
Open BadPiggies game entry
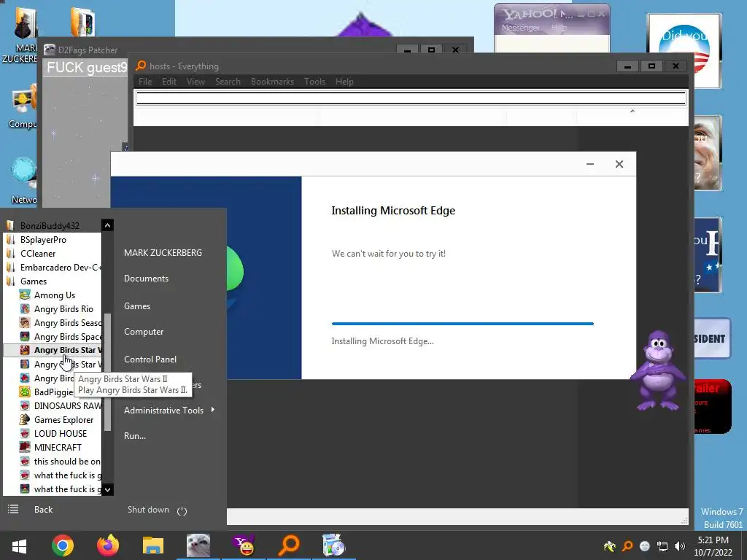coord(53,392)
